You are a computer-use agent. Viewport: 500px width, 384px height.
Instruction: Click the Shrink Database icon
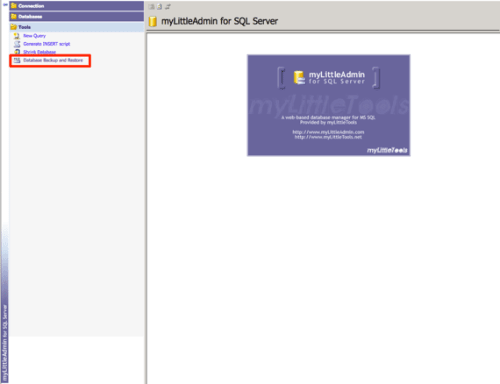(x=17, y=52)
